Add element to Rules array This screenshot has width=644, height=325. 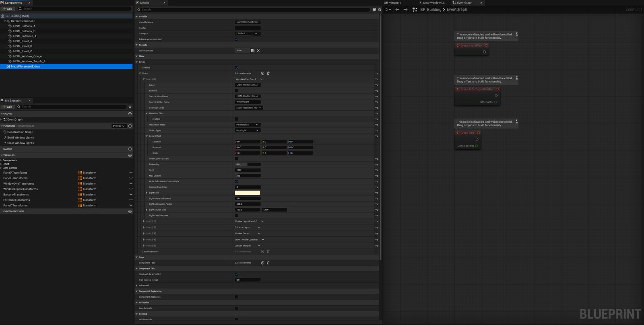click(x=262, y=73)
